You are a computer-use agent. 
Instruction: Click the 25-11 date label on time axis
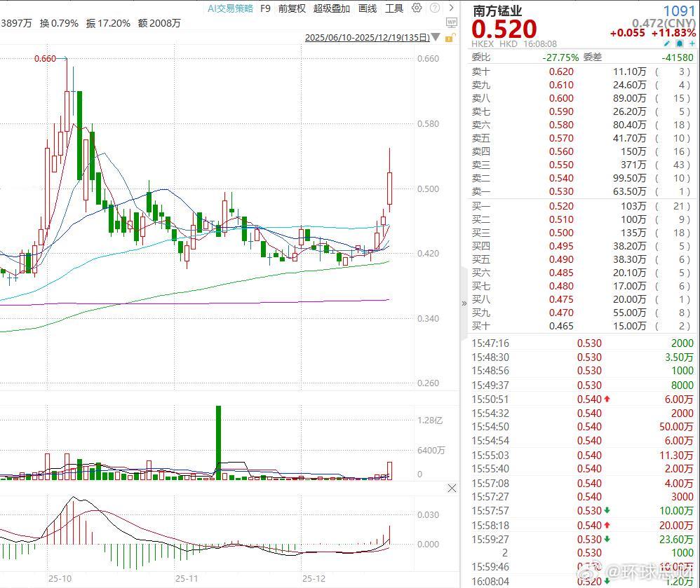coord(187,579)
